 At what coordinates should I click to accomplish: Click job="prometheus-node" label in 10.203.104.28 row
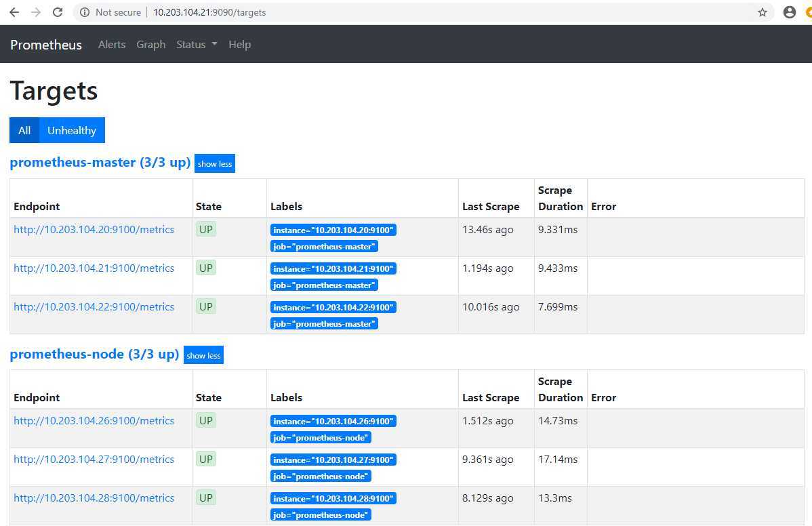(321, 514)
